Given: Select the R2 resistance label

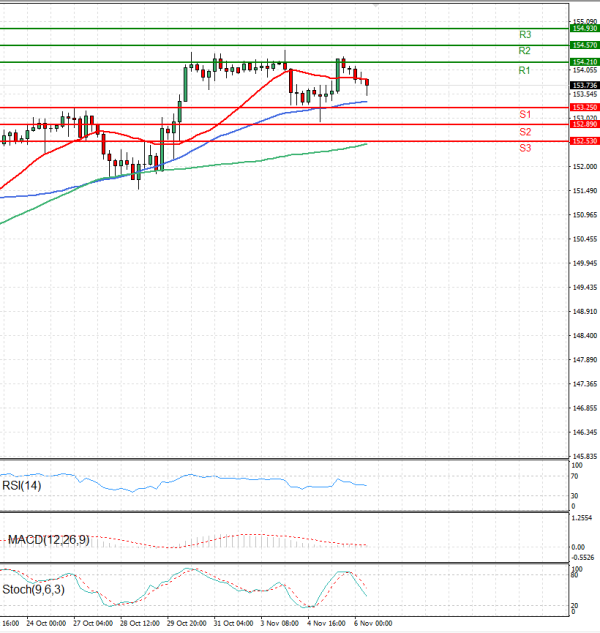Looking at the screenshot, I should (524, 50).
